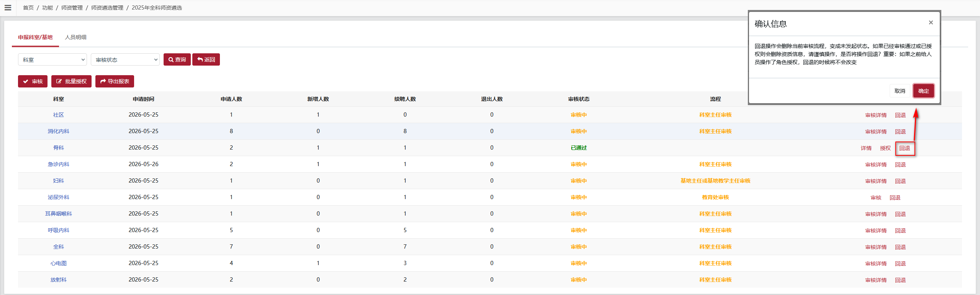This screenshot has height=295, width=980.
Task: Click the 审核 button with checkmark
Action: point(33,81)
